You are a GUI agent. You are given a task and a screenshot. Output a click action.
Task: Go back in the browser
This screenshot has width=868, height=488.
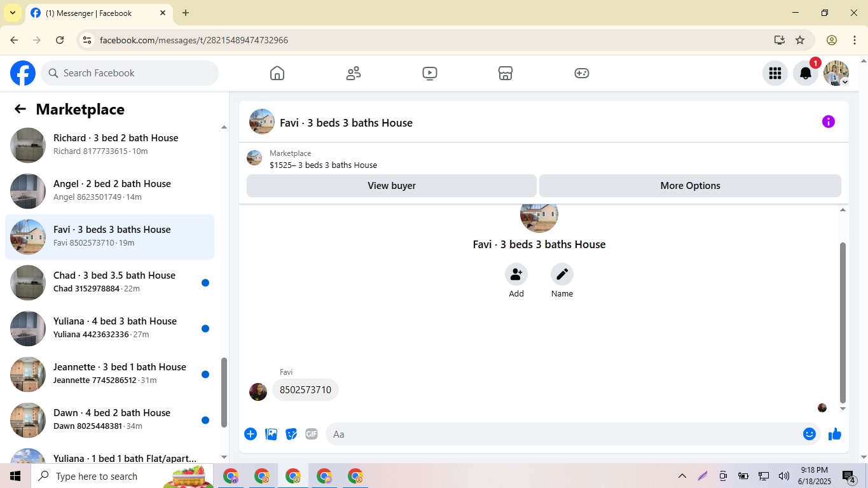pyautogui.click(x=14, y=40)
